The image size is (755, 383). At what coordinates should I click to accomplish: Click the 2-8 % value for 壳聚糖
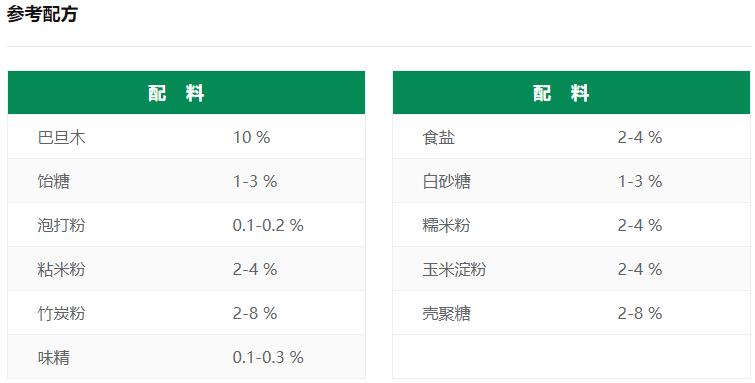tap(640, 313)
